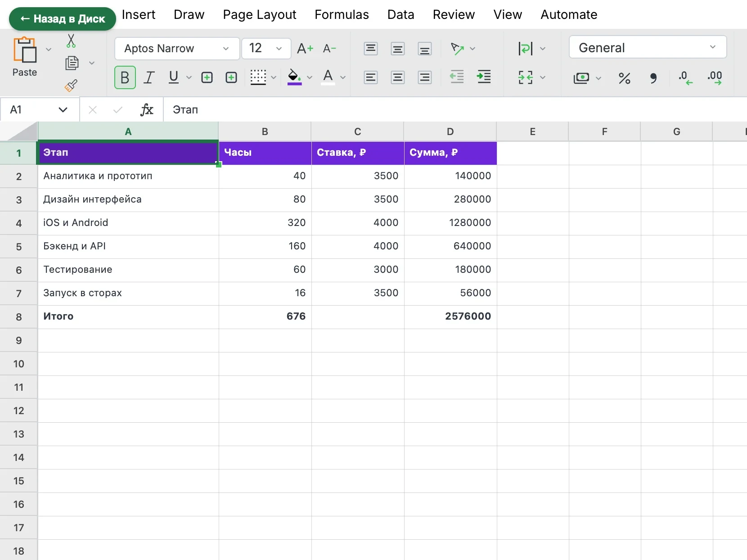Apply the purple fill color
747x560 pixels.
pos(294,77)
